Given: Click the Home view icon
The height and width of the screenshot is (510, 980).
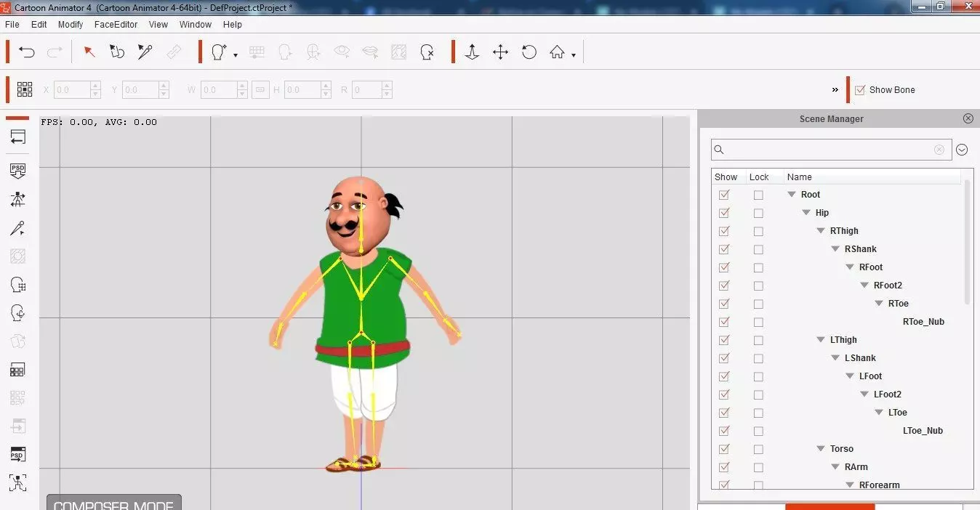Looking at the screenshot, I should (557, 52).
